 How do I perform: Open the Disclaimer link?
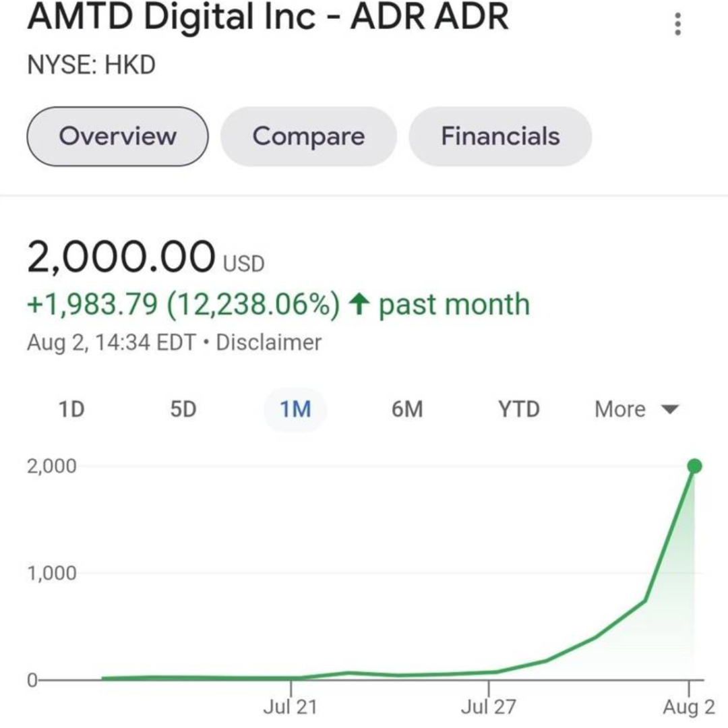coord(268,342)
